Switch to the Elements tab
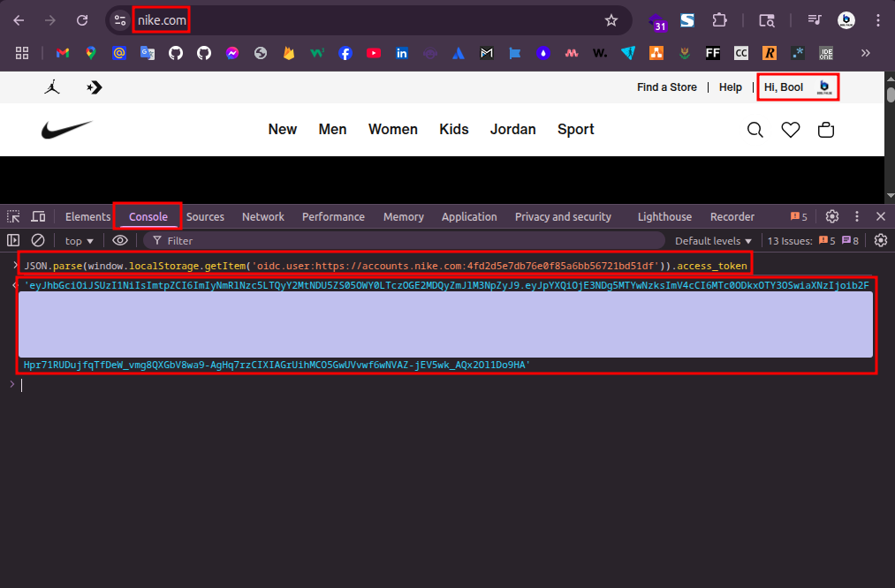 point(87,216)
